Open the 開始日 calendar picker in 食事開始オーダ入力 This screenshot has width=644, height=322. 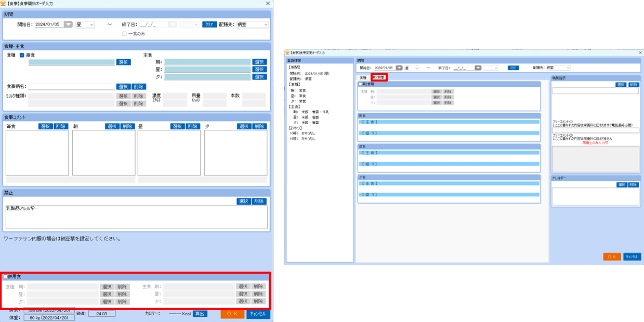pos(68,24)
